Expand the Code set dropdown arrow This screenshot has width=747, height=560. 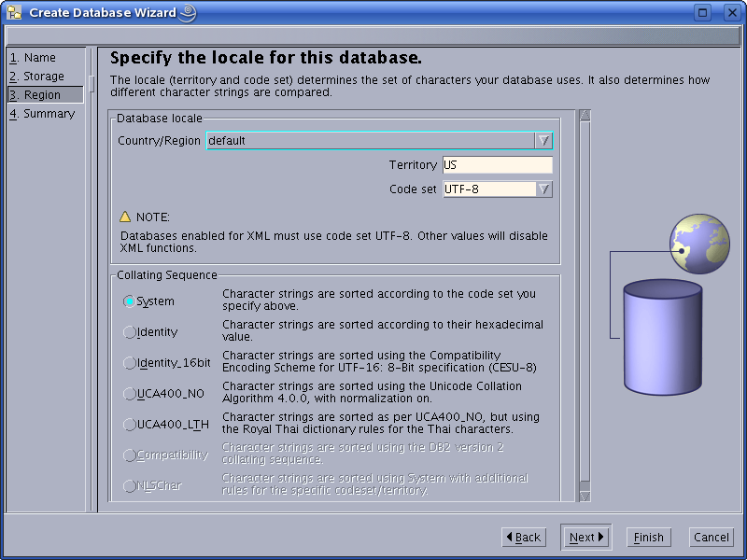click(x=543, y=189)
